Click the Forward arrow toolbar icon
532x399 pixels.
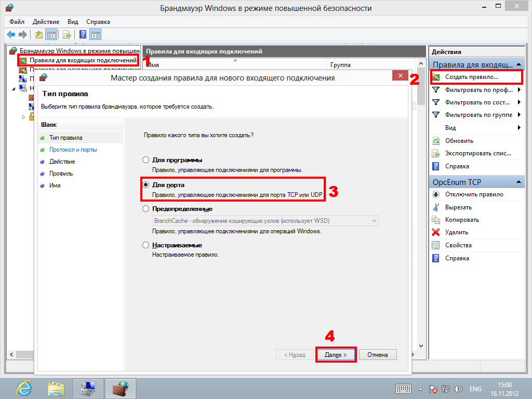pyautogui.click(x=23, y=34)
